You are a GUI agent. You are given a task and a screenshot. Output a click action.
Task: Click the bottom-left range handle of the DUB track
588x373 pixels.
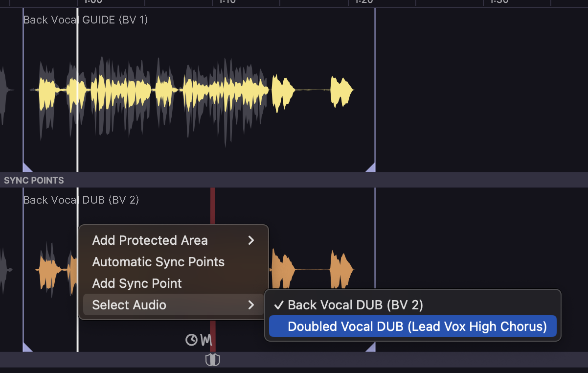pos(26,348)
